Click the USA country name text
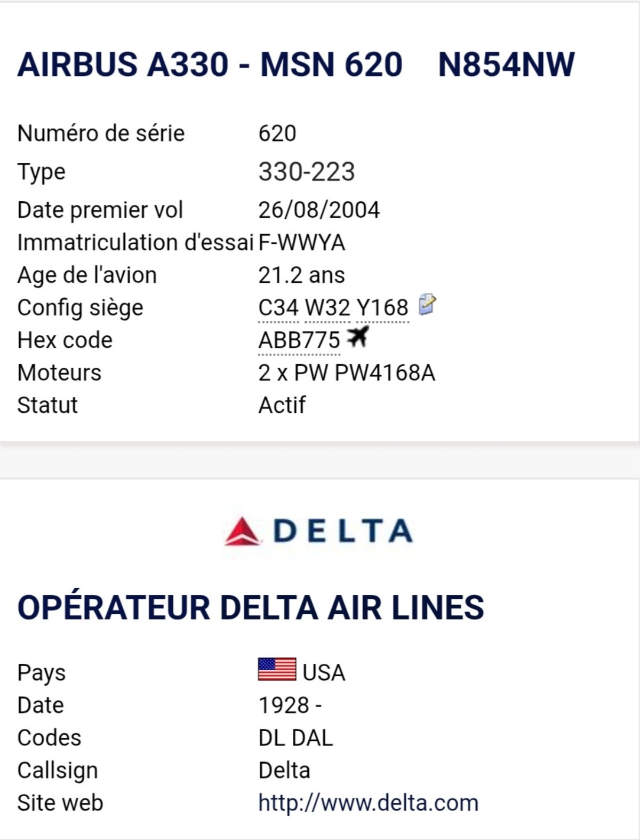Image resolution: width=640 pixels, height=840 pixels. (324, 672)
